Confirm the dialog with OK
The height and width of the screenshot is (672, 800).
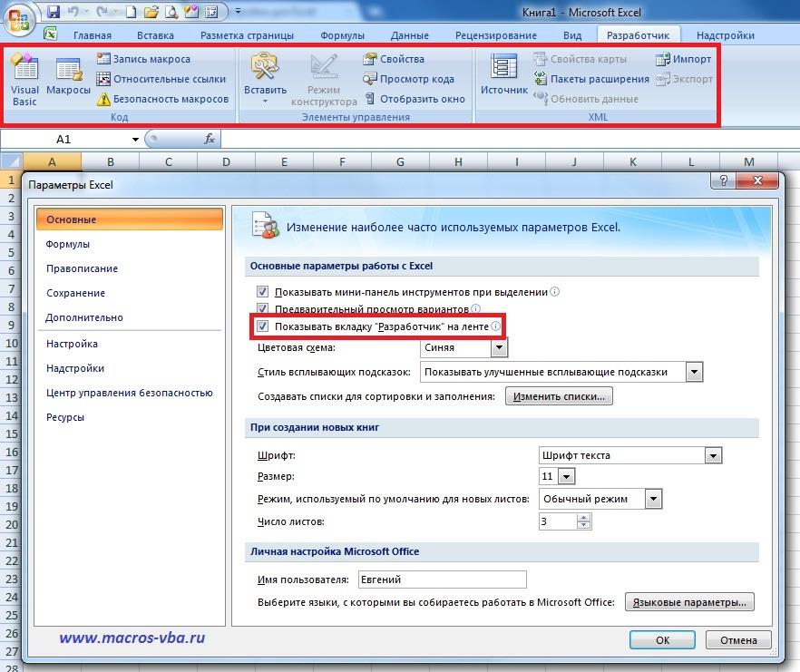[662, 640]
